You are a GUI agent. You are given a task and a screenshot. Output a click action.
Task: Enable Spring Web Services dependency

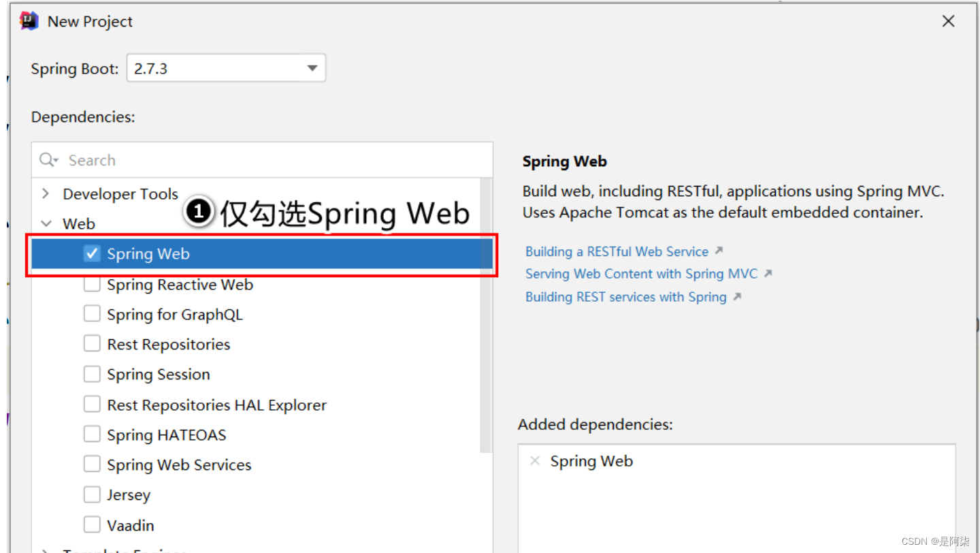click(x=92, y=464)
